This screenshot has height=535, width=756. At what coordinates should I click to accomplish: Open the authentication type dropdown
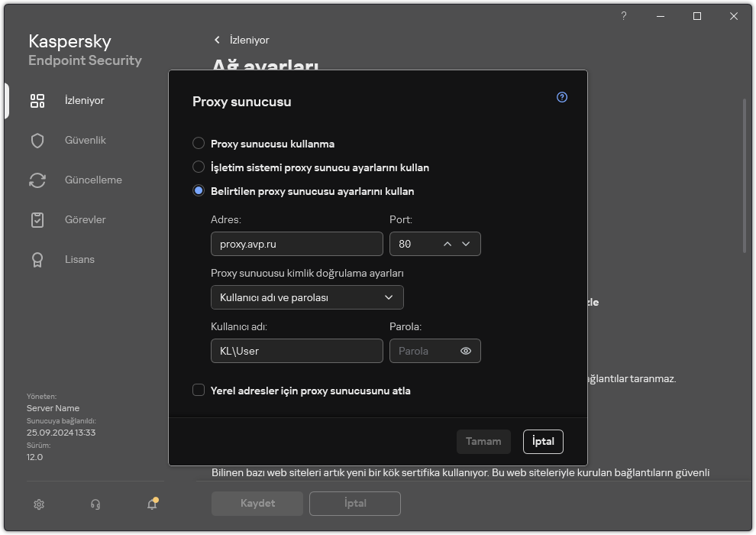tap(307, 297)
